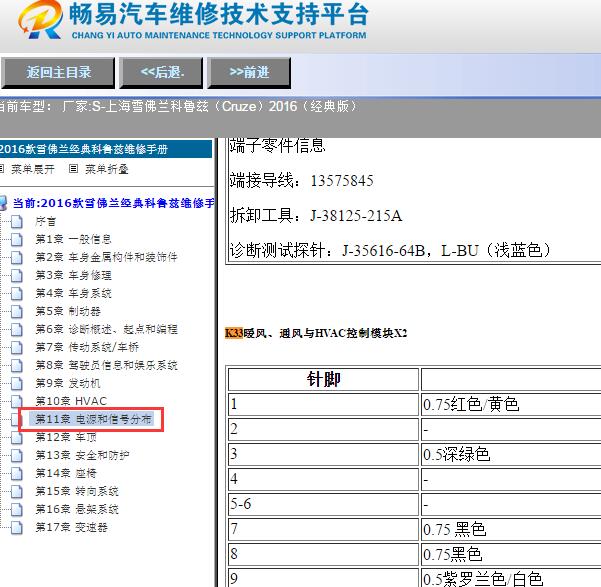
Task: Click the page icon beside 第7章
Action: pos(16,347)
